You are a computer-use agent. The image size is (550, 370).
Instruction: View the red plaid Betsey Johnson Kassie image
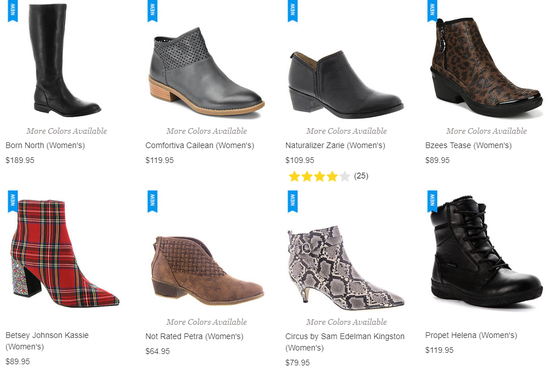point(65,253)
